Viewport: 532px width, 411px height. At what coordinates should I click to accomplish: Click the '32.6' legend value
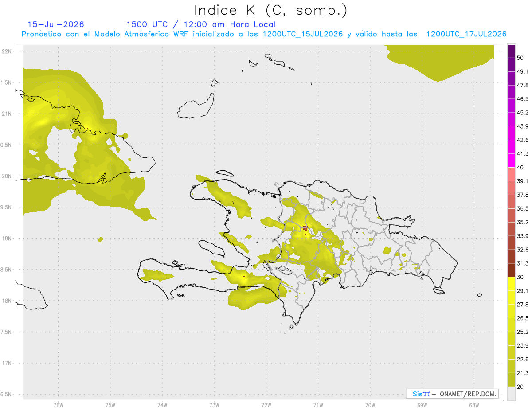[x=523, y=250]
